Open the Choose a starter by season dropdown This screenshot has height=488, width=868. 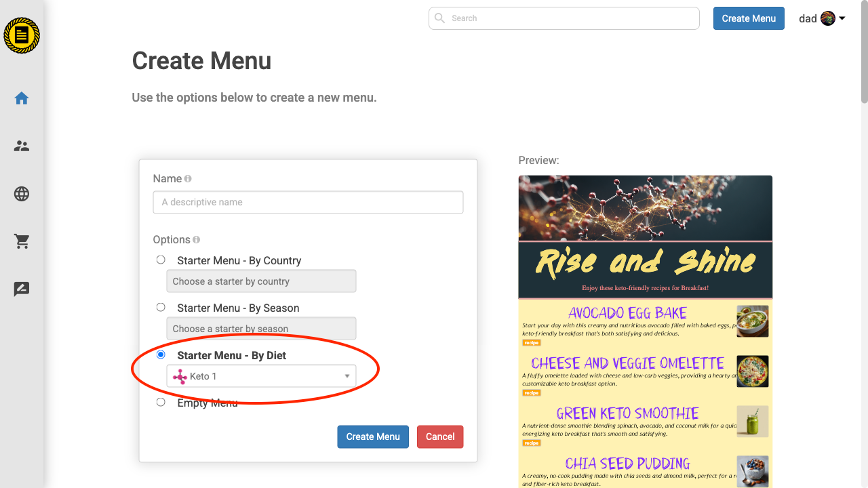coord(261,328)
